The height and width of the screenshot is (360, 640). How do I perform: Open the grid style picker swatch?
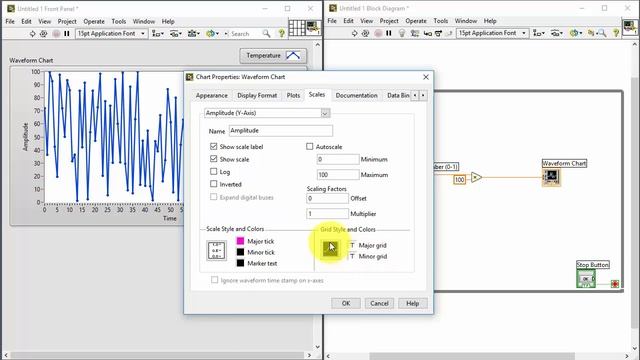[x=330, y=249]
